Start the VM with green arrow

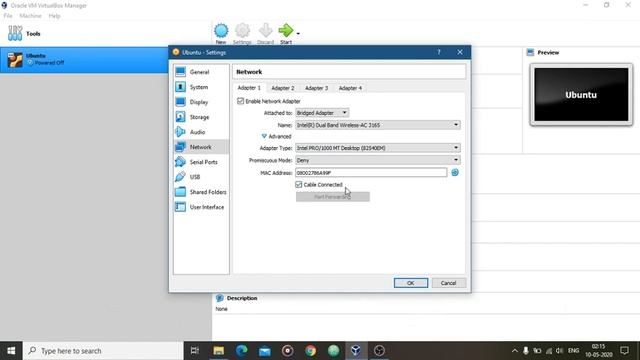286,31
